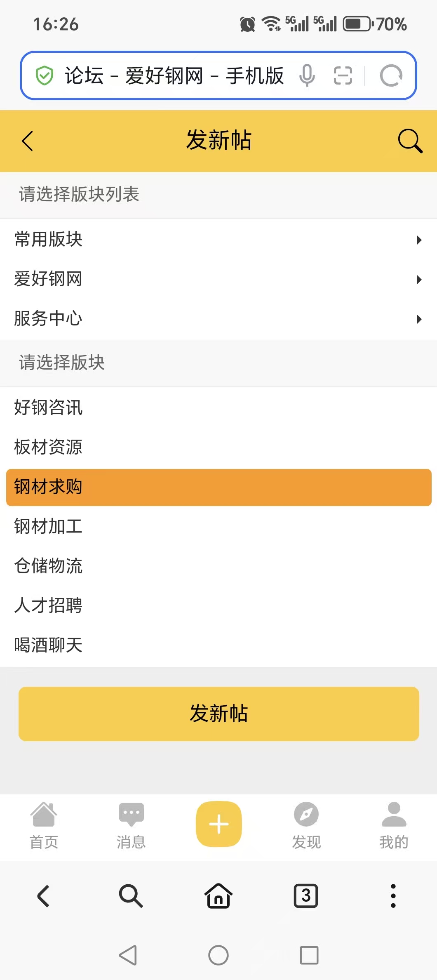Open the browser three-dot menu
The image size is (437, 980).
coord(393,896)
